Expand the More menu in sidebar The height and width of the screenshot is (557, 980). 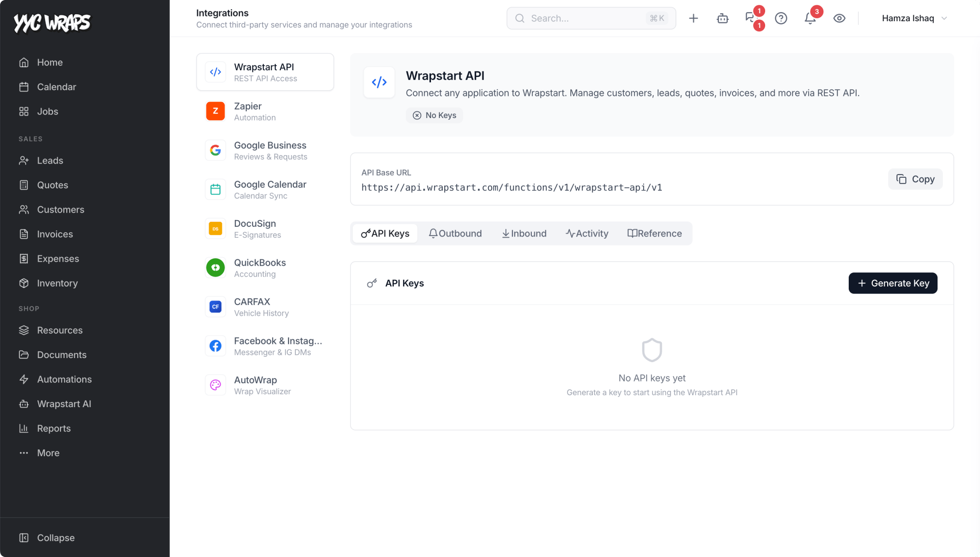[48, 453]
